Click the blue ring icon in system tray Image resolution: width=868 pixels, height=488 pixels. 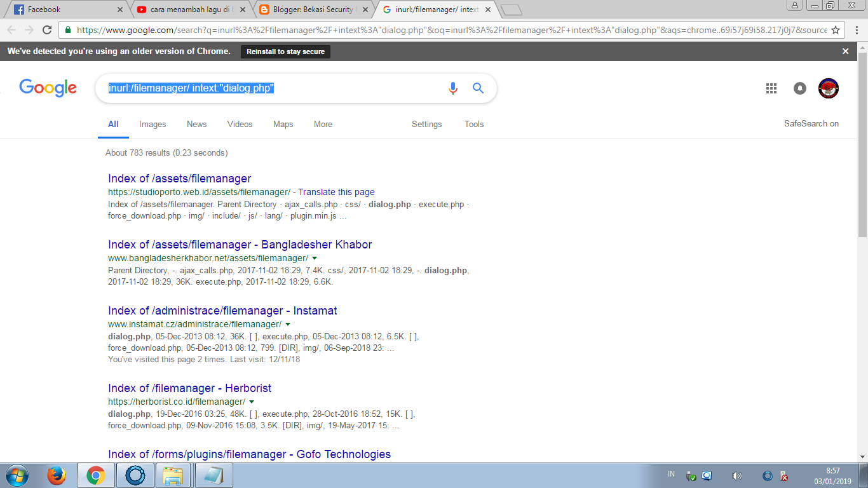click(x=768, y=476)
